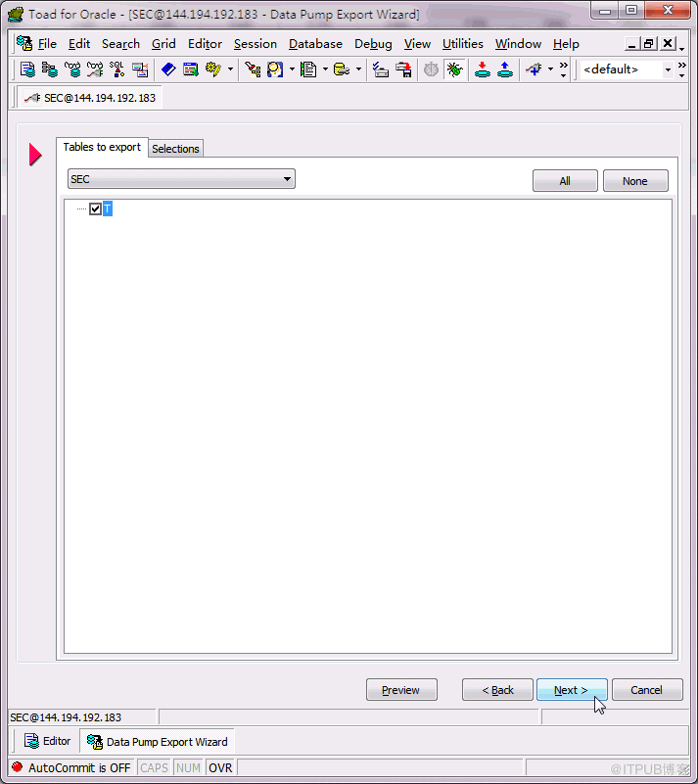This screenshot has width=698, height=784.
Task: Click the flashlight-and-tree toolbar icon
Action: (253, 69)
